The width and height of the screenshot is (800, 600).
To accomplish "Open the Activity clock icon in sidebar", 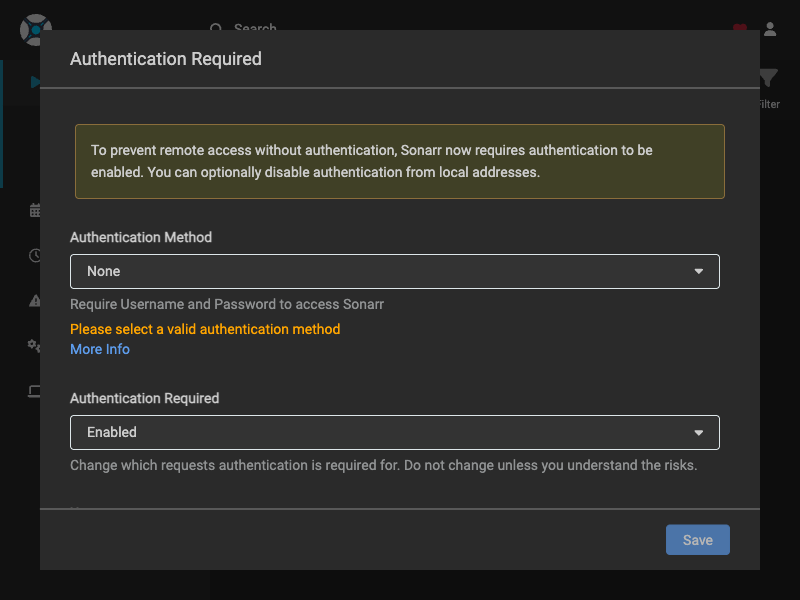I will click(x=35, y=255).
